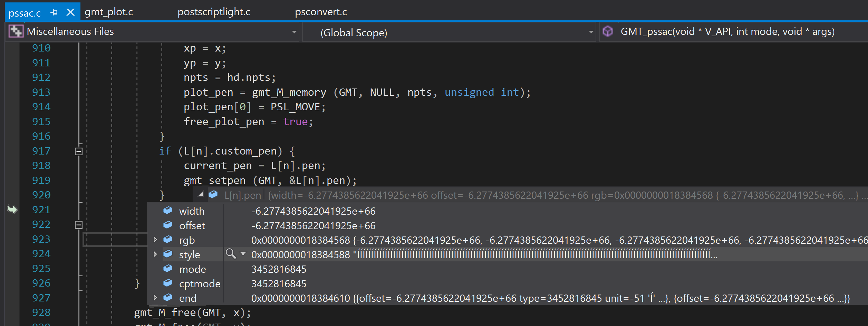868x326 pixels.
Task: Click the cube icon beside the cptmode member
Action: [x=168, y=283]
